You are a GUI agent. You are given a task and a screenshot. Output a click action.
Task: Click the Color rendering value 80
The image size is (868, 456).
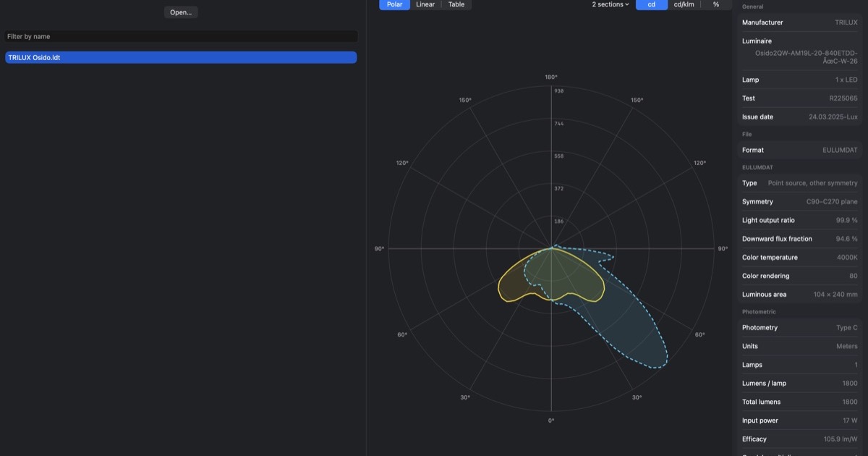coord(854,276)
